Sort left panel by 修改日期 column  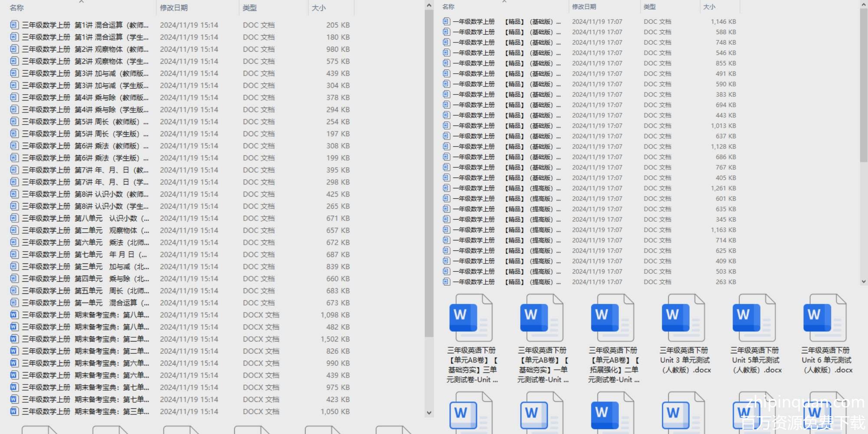pos(174,8)
